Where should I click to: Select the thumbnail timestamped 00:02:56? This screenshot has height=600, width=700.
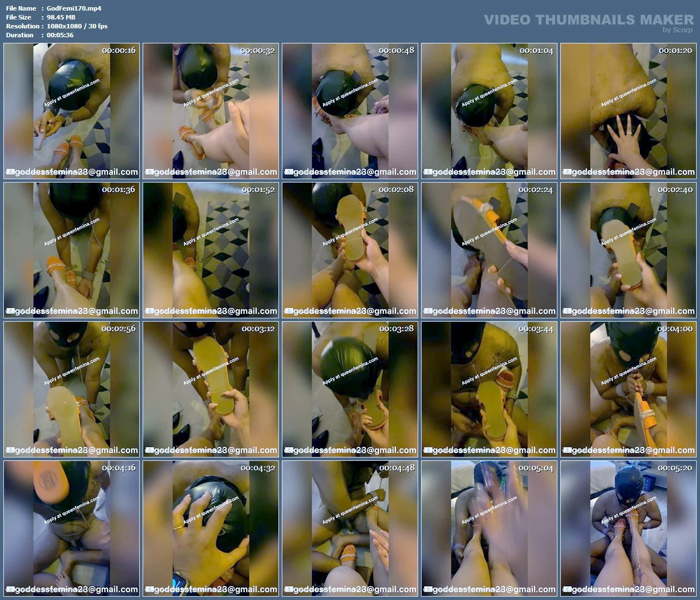(x=71, y=390)
